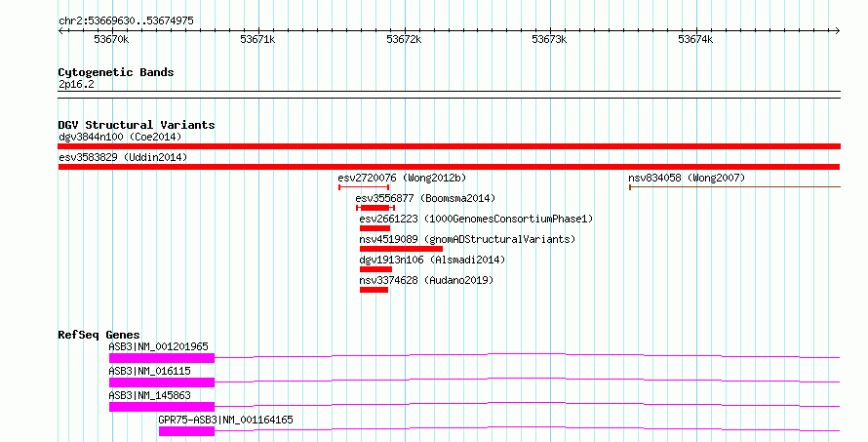This screenshot has height=442, width=868.
Task: Open variant label esv2720076 (Wong2012b)
Action: [x=402, y=178]
